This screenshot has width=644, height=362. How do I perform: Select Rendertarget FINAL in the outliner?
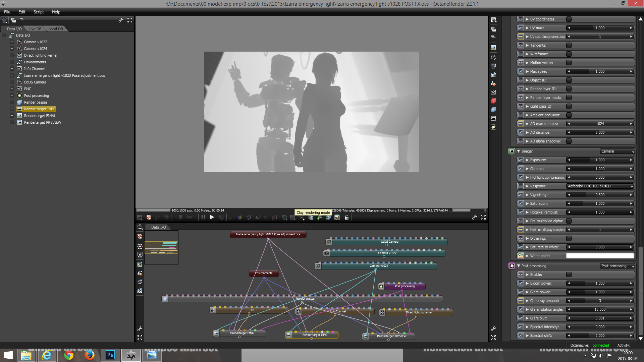coord(40,116)
